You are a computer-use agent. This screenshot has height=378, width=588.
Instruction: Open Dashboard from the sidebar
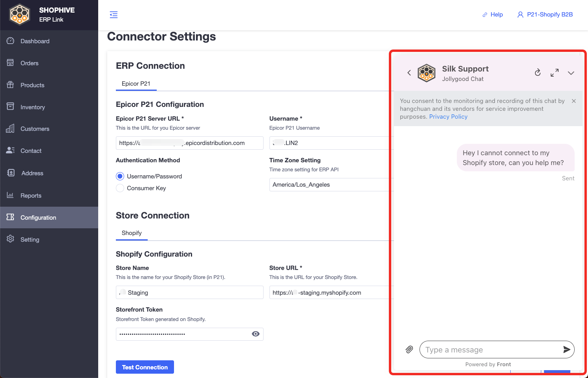pyautogui.click(x=49, y=41)
